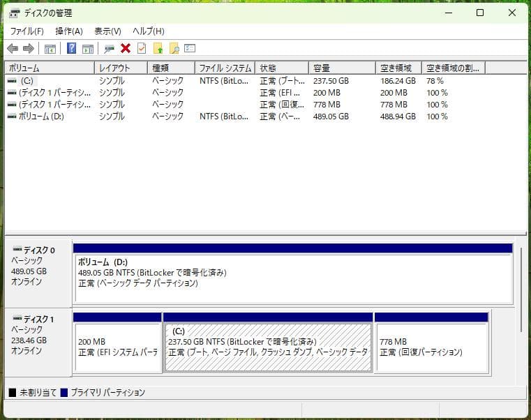The height and width of the screenshot is (420, 531).
Task: Sort by the 空き領域 column header
Action: [x=398, y=68]
